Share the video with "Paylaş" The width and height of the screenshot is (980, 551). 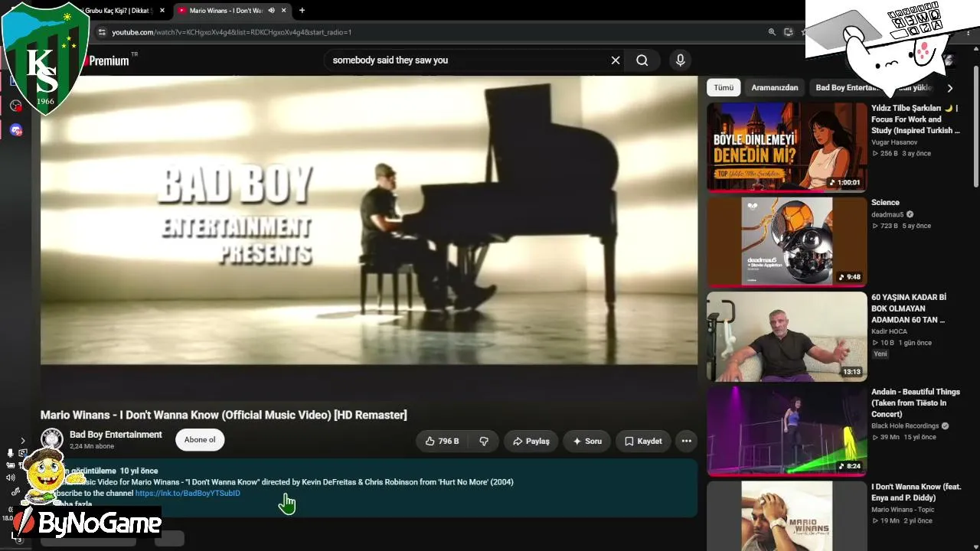[x=531, y=441]
